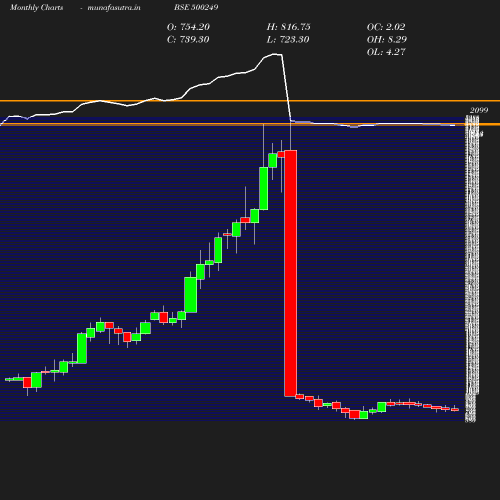500x500 pixels.
Task: Select the high value 'H: 816.75'
Action: pos(288,27)
